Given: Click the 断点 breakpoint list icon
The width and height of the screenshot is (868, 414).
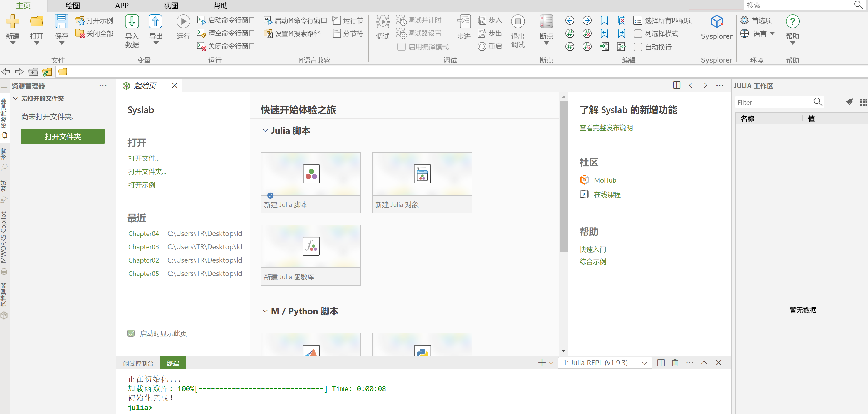Looking at the screenshot, I should point(546,22).
